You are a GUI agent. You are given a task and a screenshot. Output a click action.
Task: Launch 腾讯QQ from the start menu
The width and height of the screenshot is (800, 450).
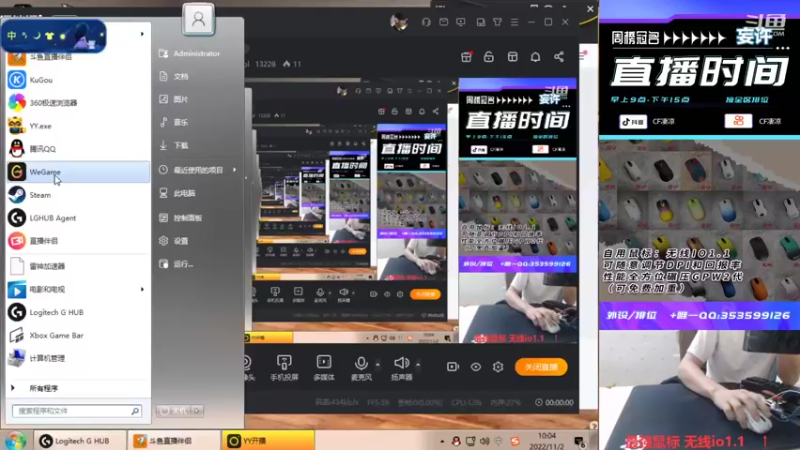78,148
